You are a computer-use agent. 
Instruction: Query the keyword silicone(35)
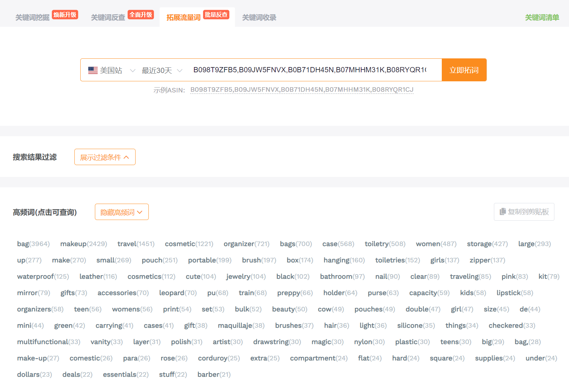pyautogui.click(x=416, y=326)
